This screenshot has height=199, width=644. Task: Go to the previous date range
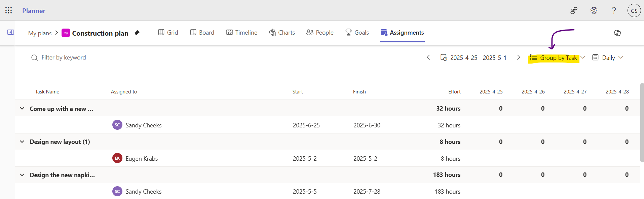click(428, 57)
